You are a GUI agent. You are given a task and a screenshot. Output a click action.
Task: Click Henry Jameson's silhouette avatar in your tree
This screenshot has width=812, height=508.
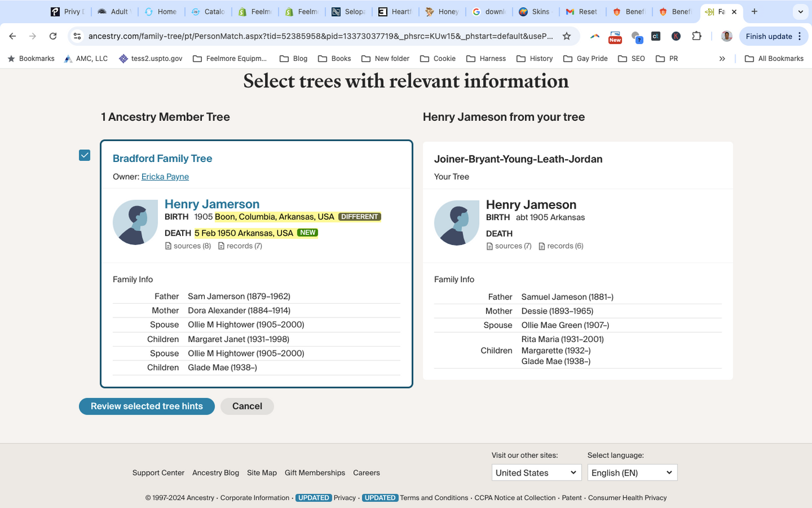coord(456,223)
